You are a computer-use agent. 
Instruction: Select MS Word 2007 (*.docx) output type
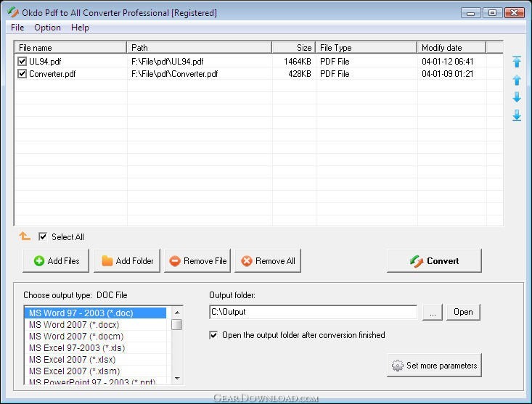coord(95,325)
